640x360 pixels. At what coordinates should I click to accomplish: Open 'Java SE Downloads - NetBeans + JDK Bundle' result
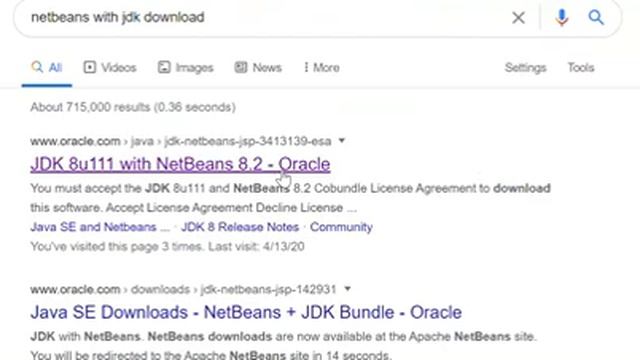point(246,312)
